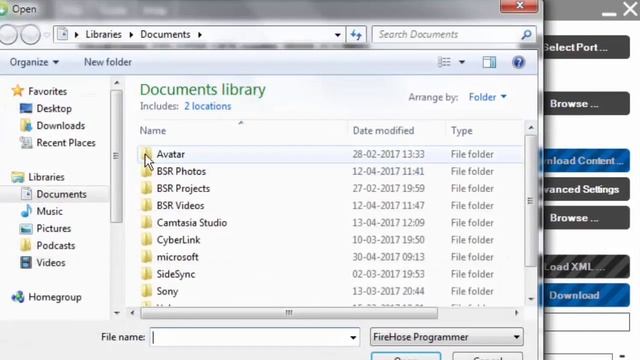This screenshot has height=360, width=640.
Task: Open the 2 locations link
Action: (207, 106)
